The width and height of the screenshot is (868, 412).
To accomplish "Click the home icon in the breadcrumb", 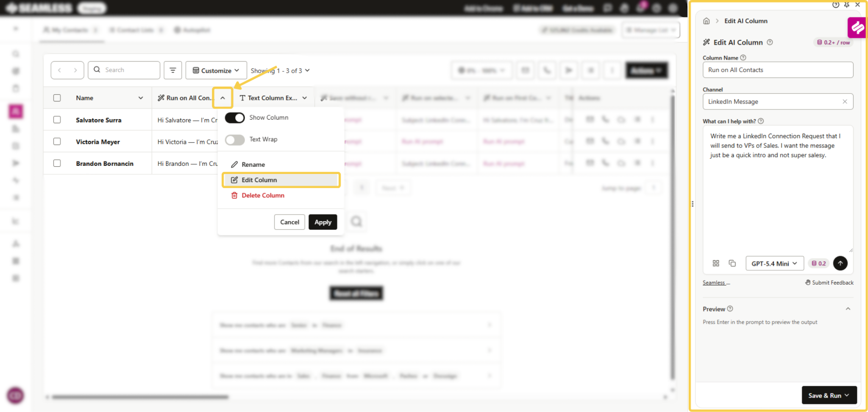I will pos(706,21).
